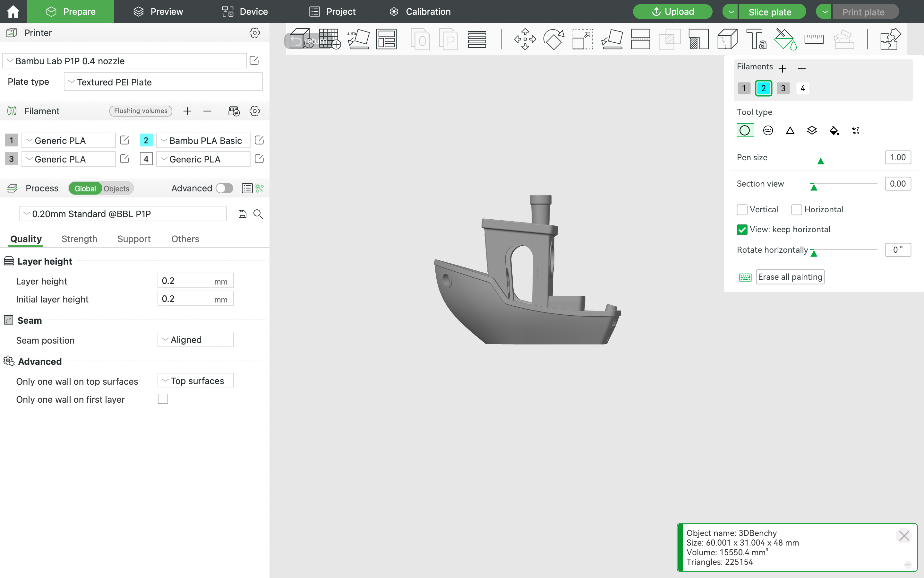This screenshot has height=578, width=924.
Task: Uncheck View: keep horizontal
Action: coord(742,229)
